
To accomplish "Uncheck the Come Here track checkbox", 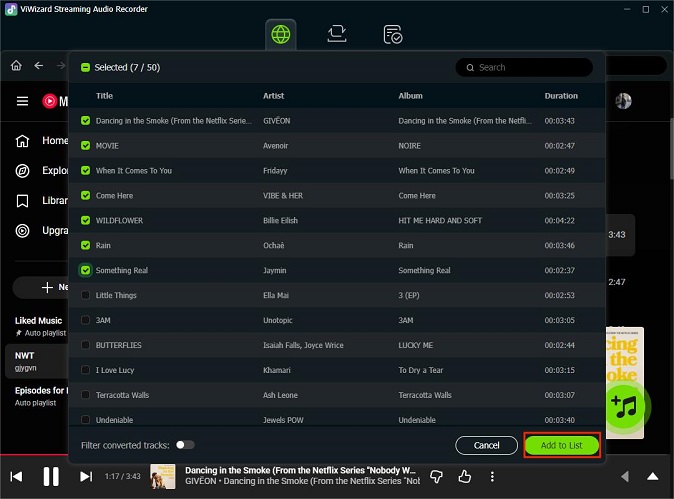I will 86,196.
